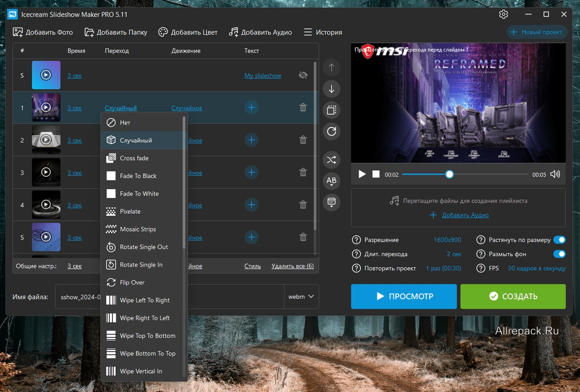Click slide 3 thumbnail play icon

point(46,172)
